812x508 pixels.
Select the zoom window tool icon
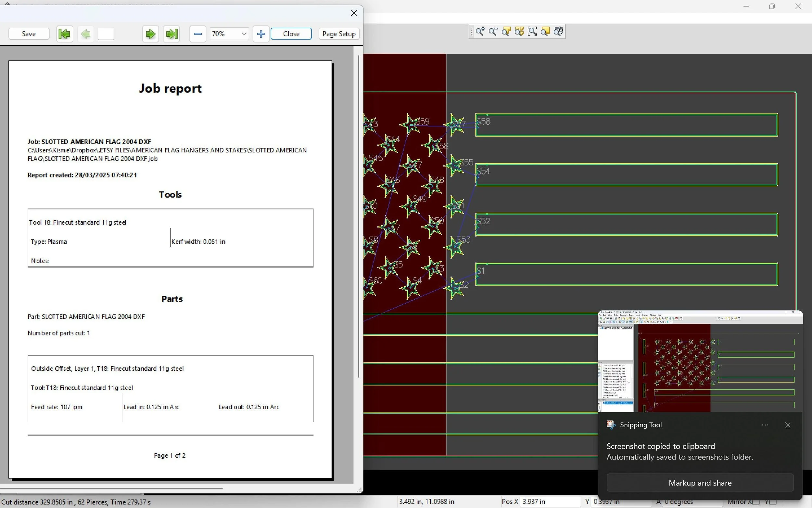coord(532,32)
